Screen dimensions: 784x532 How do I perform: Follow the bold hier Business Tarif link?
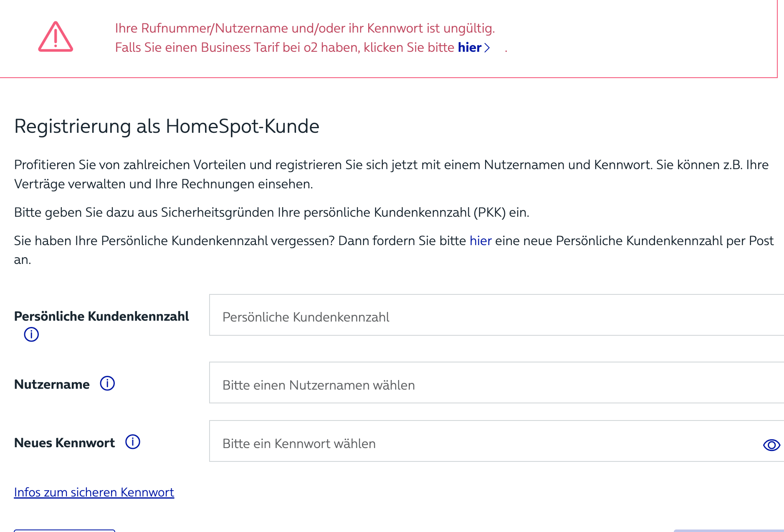click(x=470, y=48)
